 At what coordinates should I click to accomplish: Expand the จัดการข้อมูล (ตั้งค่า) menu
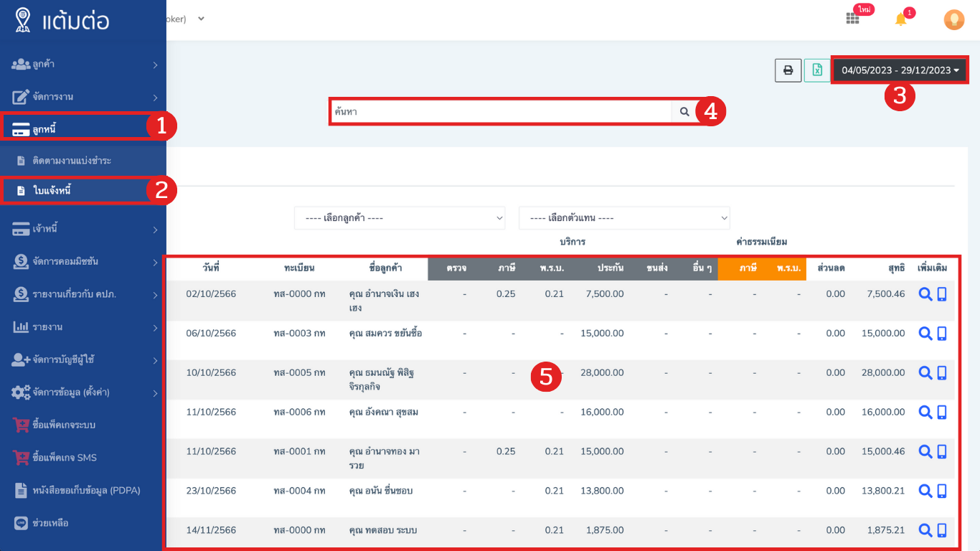[x=83, y=392]
